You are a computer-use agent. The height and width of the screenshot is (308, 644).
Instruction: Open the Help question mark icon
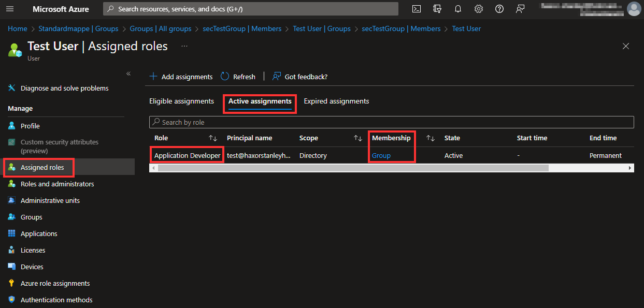pos(499,9)
